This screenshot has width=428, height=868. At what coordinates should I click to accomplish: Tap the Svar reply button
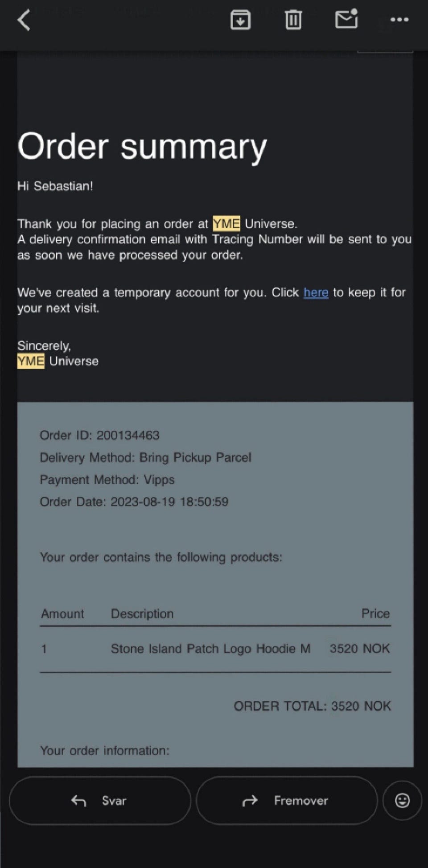(100, 801)
